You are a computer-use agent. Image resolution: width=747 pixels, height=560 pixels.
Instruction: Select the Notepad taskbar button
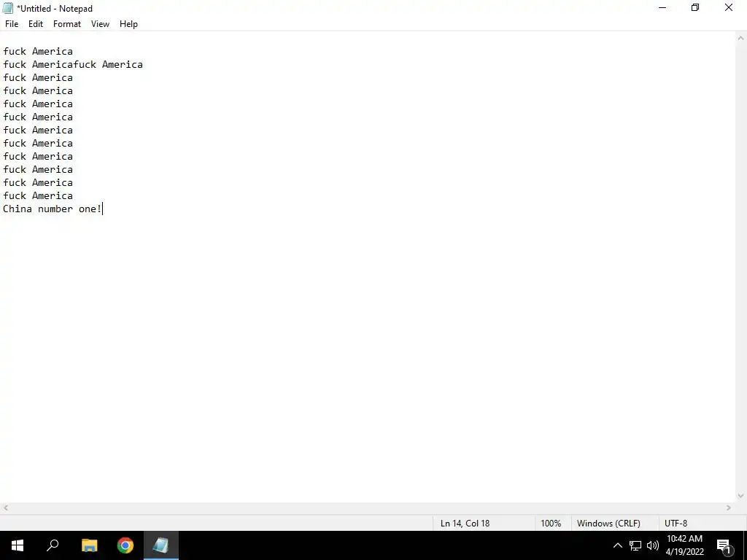click(161, 545)
